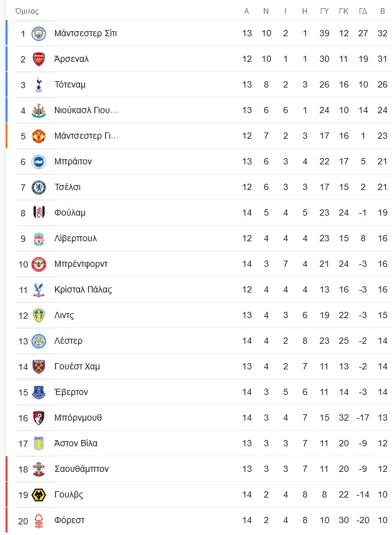Open the Γουέστ Χαμ team page
Viewport: 392px width, 535px height.
77,366
